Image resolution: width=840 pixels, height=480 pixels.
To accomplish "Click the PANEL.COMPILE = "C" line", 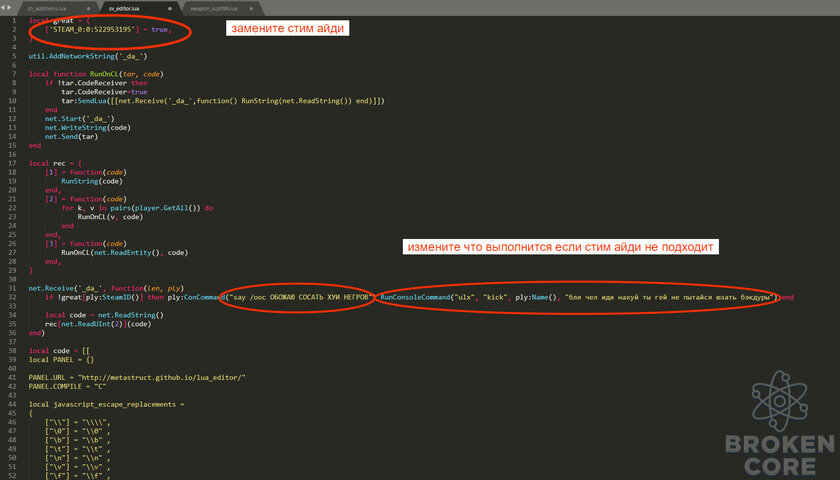I will click(x=68, y=386).
